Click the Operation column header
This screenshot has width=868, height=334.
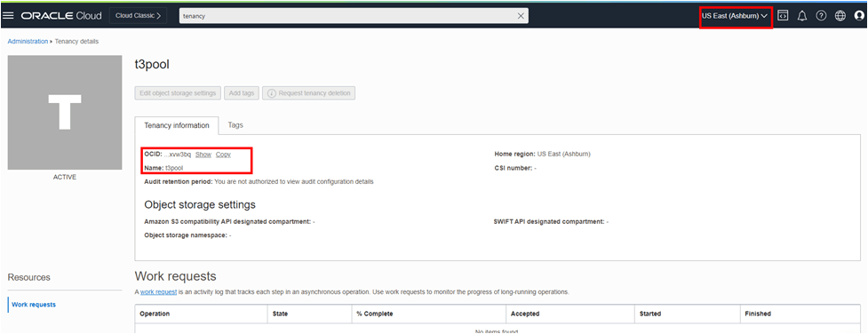tap(201, 314)
